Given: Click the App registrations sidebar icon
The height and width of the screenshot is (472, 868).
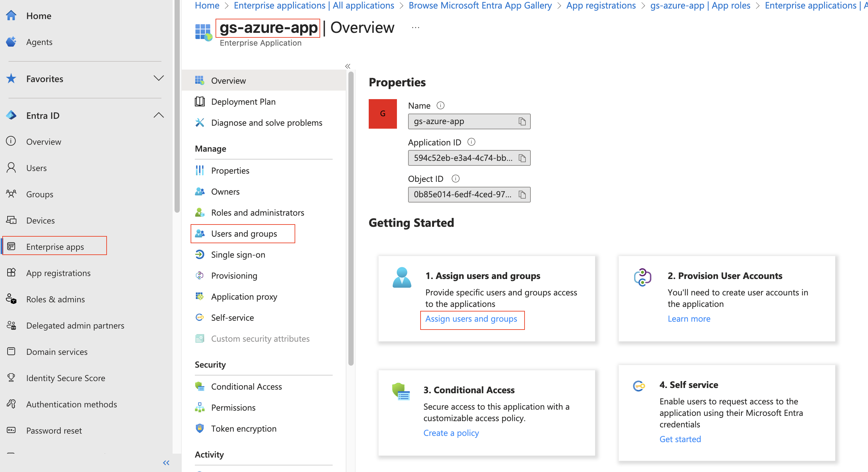Looking at the screenshot, I should pyautogui.click(x=11, y=273).
